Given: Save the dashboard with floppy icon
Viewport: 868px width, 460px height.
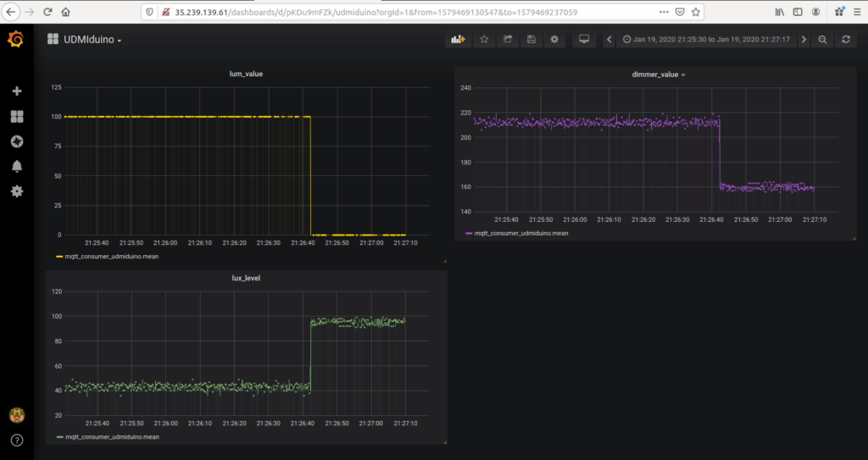Looking at the screenshot, I should point(531,39).
